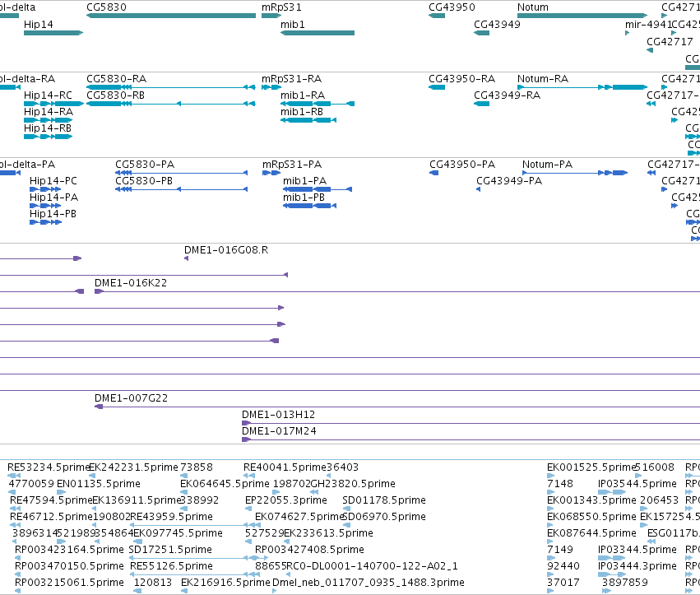Click the RE53234.5prime EST label
Screen dimensions: 700x595
pos(49,467)
